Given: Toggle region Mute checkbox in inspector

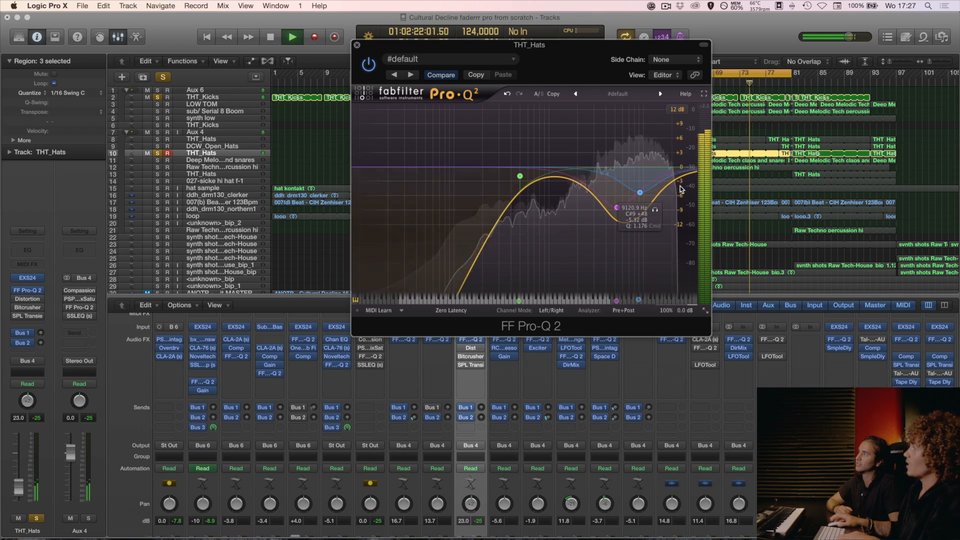Looking at the screenshot, I should coord(54,73).
